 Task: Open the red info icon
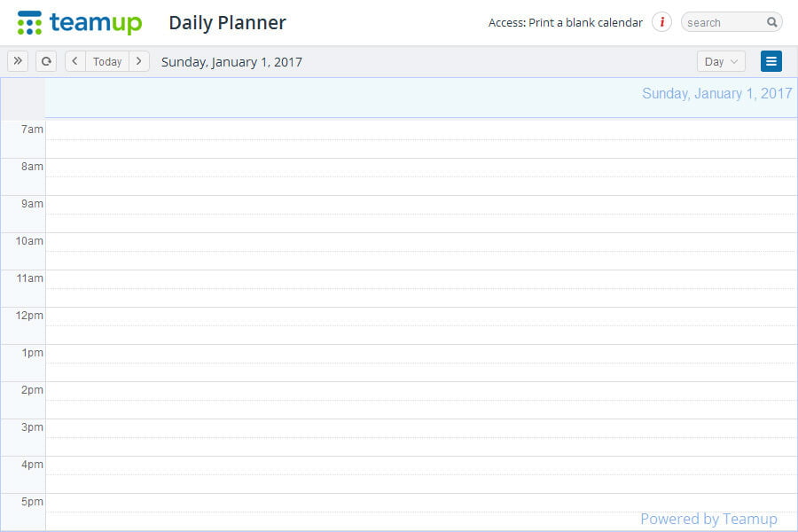tap(661, 22)
